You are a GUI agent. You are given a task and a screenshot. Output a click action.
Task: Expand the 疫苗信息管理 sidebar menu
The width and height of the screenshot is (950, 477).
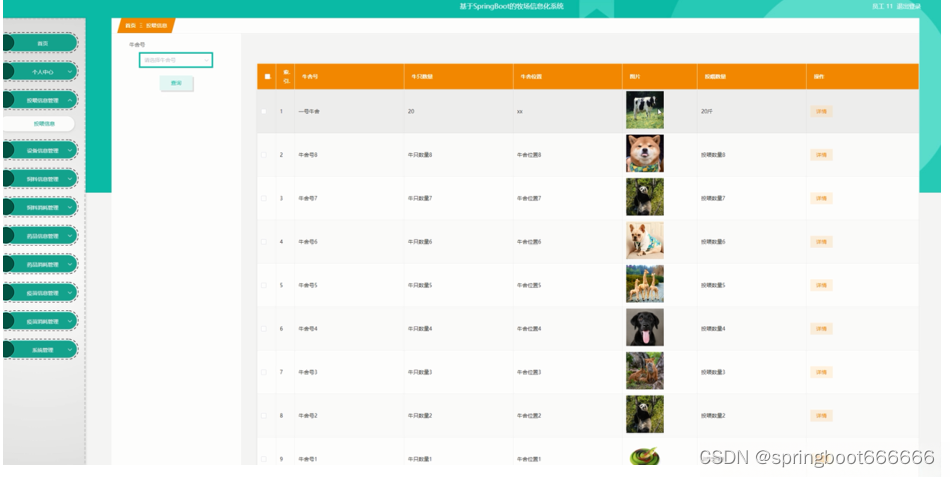[x=41, y=293]
